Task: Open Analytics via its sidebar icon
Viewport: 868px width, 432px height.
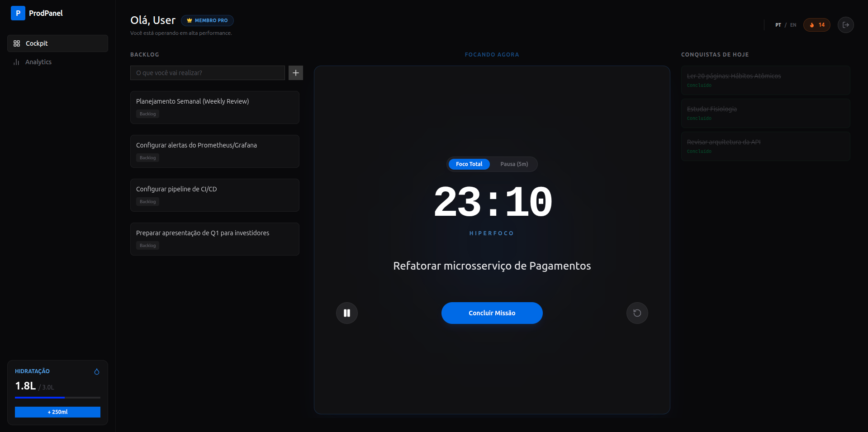Action: tap(17, 62)
